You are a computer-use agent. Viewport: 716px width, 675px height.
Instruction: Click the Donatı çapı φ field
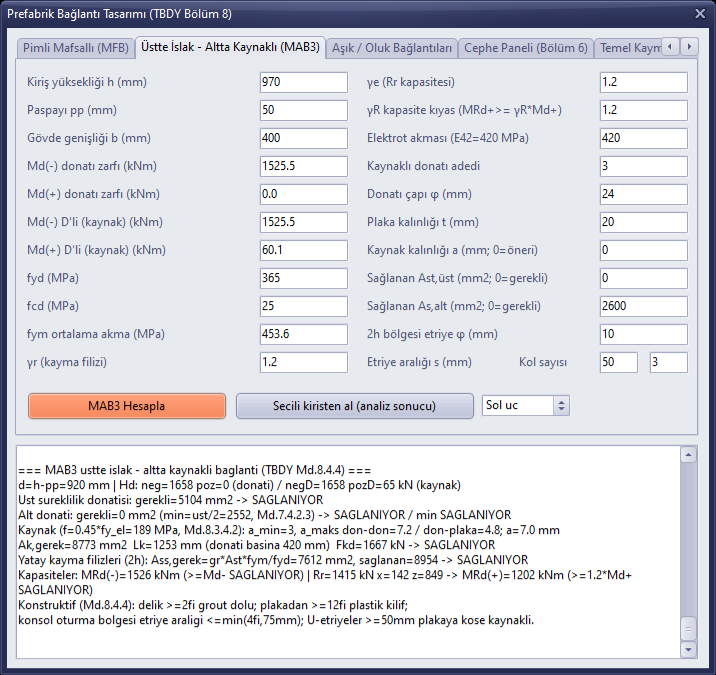tap(643, 195)
